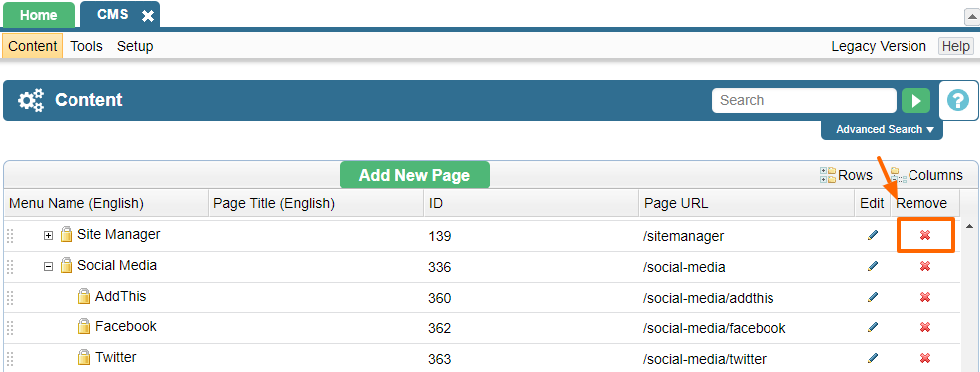Click the lock icon beside Social Media

pos(67,265)
